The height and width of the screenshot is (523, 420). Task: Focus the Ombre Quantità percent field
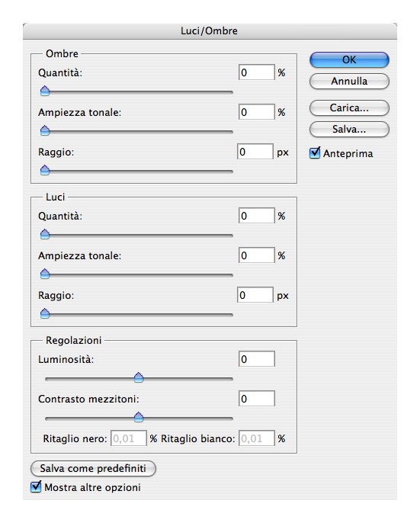tap(257, 72)
